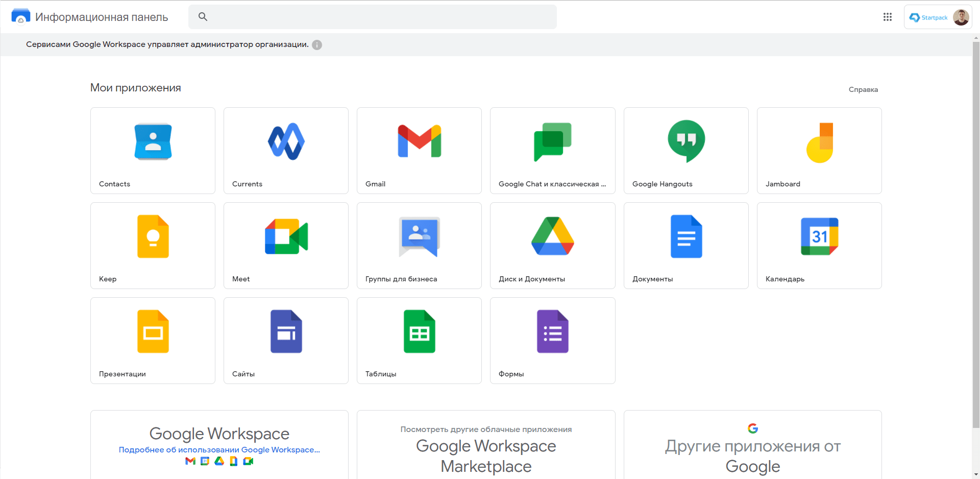980x479 pixels.
Task: Click Посмотреть другие облачные приложения text
Action: 486,429
